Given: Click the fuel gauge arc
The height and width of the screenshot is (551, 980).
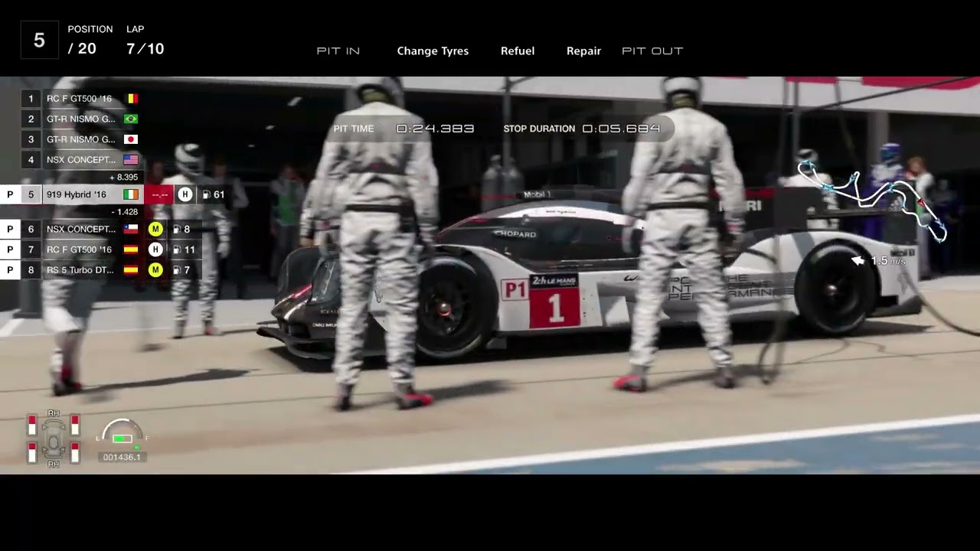Looking at the screenshot, I should click(122, 428).
